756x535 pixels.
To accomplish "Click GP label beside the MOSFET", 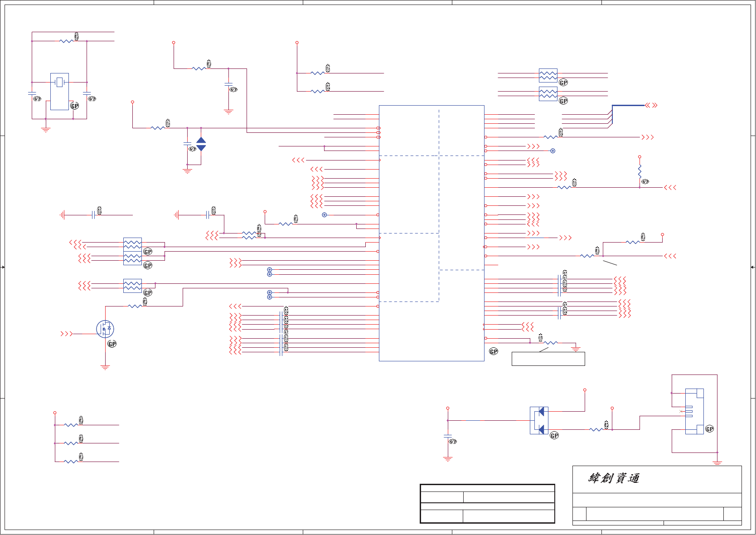I will (112, 344).
